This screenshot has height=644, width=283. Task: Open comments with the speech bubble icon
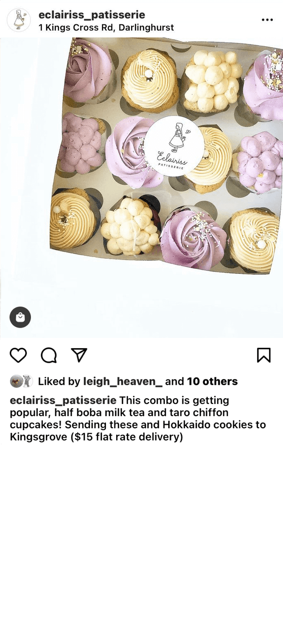(x=49, y=355)
